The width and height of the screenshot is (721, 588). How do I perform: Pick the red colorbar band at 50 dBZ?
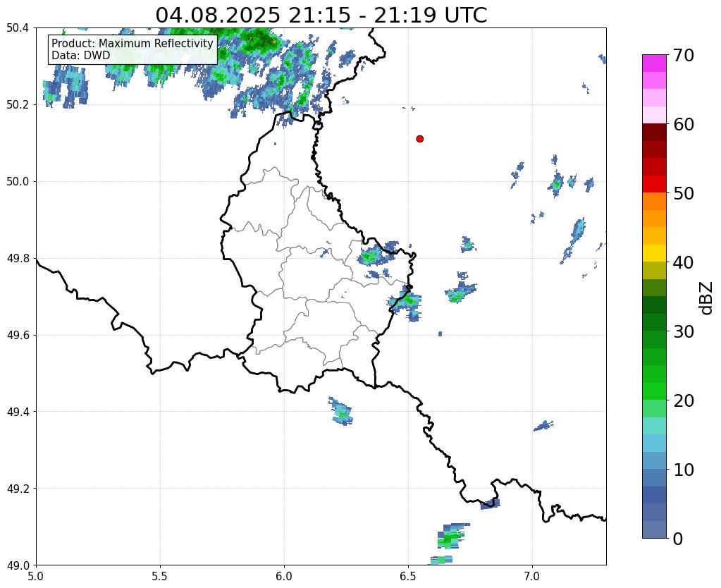click(x=654, y=184)
